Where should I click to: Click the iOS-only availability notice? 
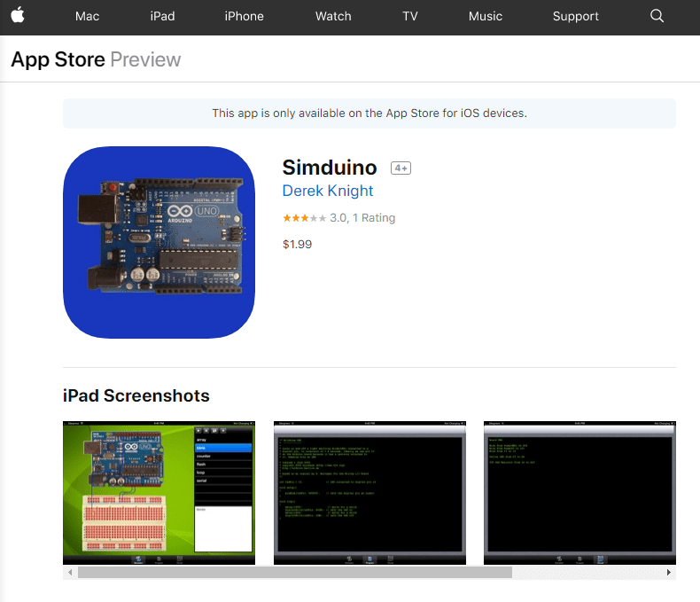pos(369,113)
